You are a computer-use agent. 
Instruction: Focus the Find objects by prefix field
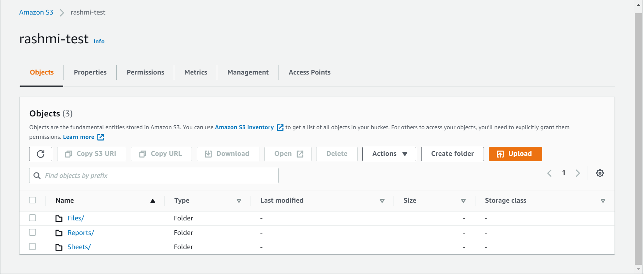pos(160,176)
